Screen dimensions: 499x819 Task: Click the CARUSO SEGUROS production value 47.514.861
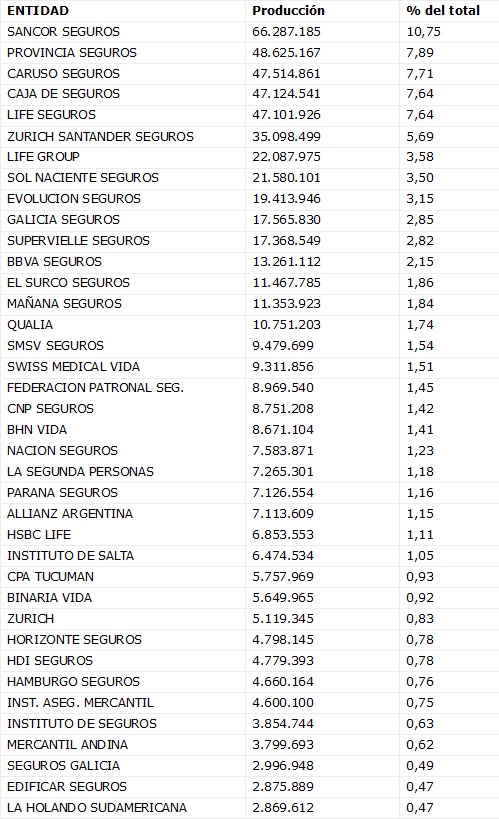[x=286, y=74]
